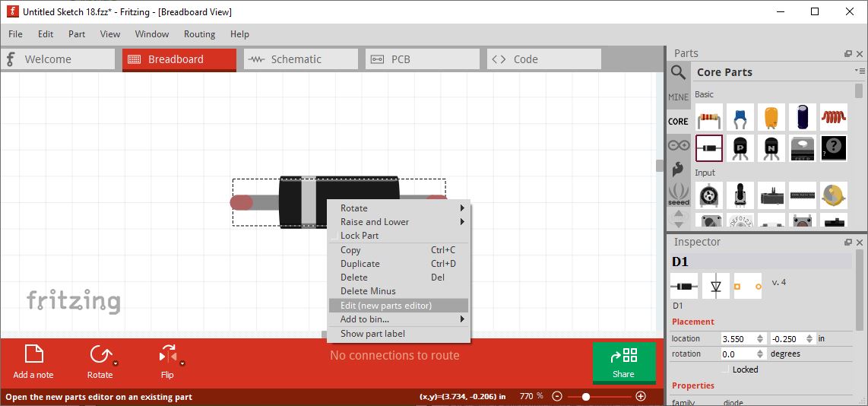The width and height of the screenshot is (868, 406).
Task: Select the diode part in Basic
Action: pyautogui.click(x=709, y=148)
